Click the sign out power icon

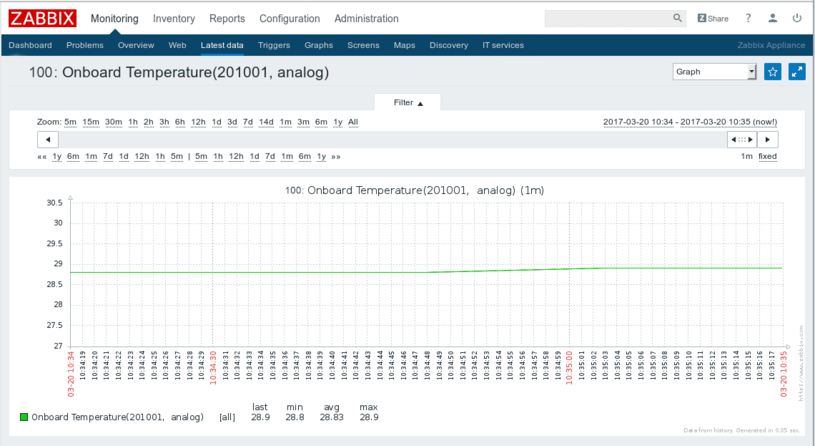[797, 18]
